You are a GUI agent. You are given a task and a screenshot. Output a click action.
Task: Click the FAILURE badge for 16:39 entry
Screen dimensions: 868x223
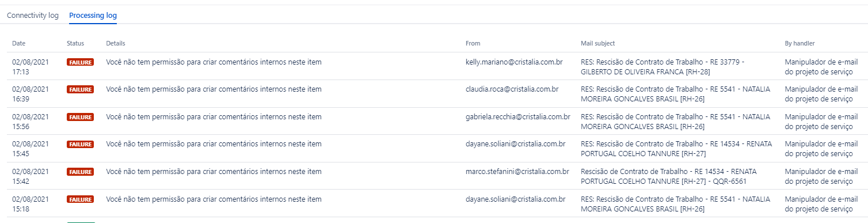pos(80,89)
